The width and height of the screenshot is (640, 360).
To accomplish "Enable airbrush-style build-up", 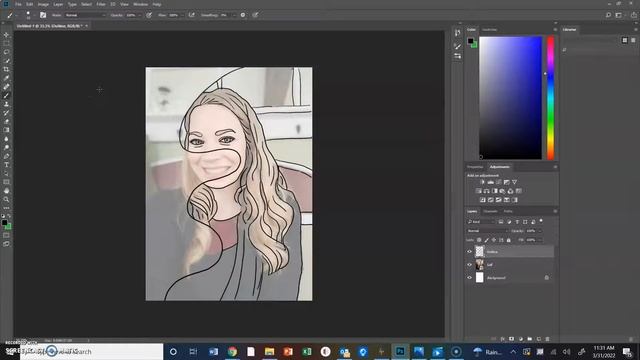I will (x=191, y=15).
